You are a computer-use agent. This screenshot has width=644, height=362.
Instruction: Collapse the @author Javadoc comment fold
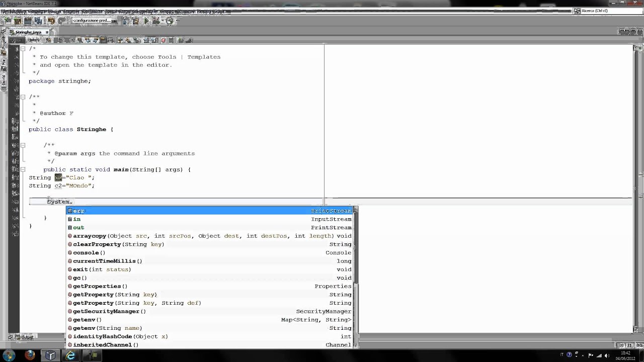pyautogui.click(x=23, y=97)
